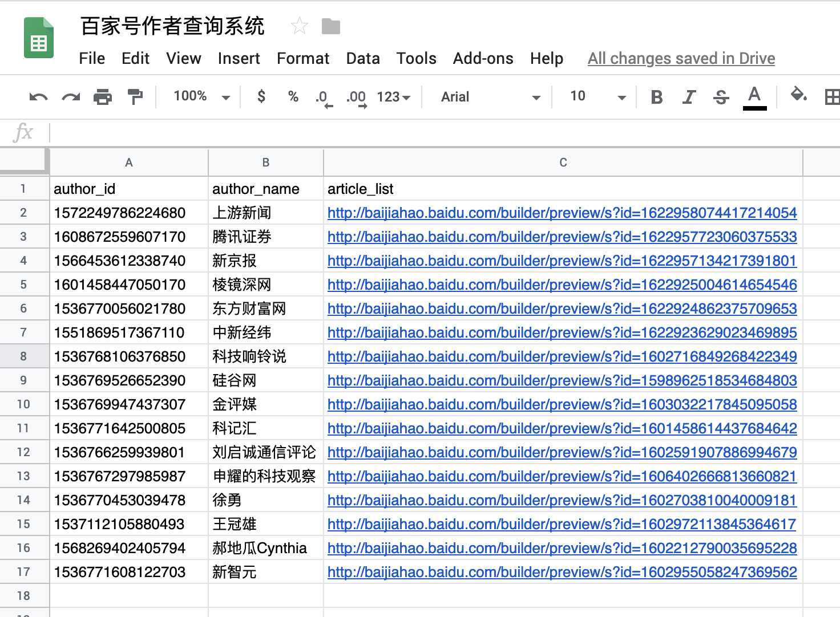
Task: Select row 8 header
Action: pyautogui.click(x=23, y=356)
